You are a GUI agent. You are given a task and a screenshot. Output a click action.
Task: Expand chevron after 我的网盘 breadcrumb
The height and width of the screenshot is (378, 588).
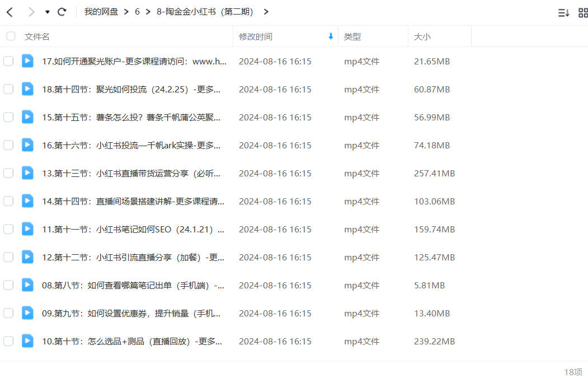coord(126,12)
